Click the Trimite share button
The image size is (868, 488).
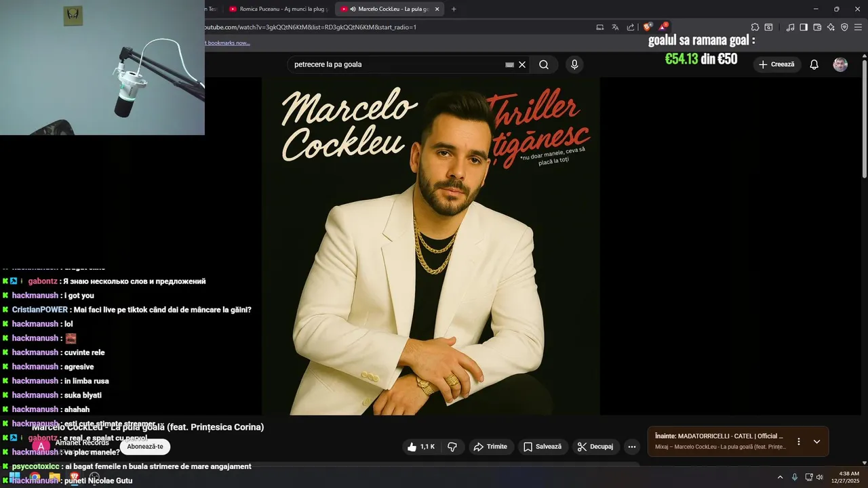tap(490, 447)
